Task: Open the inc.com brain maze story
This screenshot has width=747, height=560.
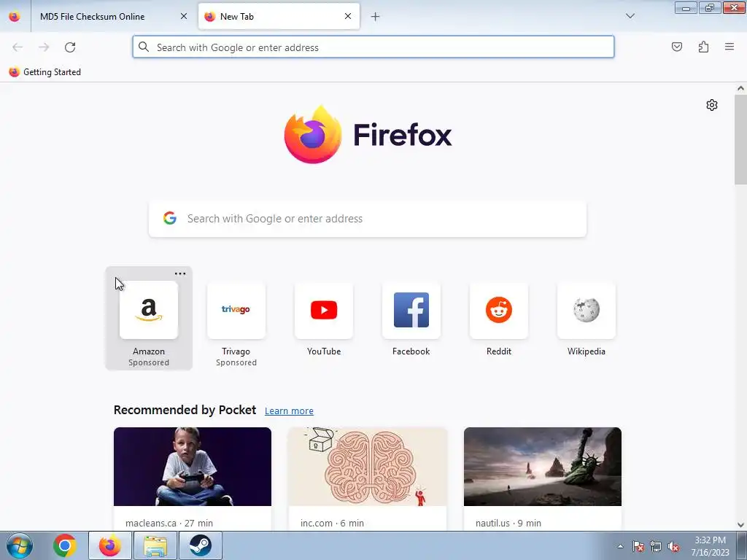Action: (x=368, y=467)
